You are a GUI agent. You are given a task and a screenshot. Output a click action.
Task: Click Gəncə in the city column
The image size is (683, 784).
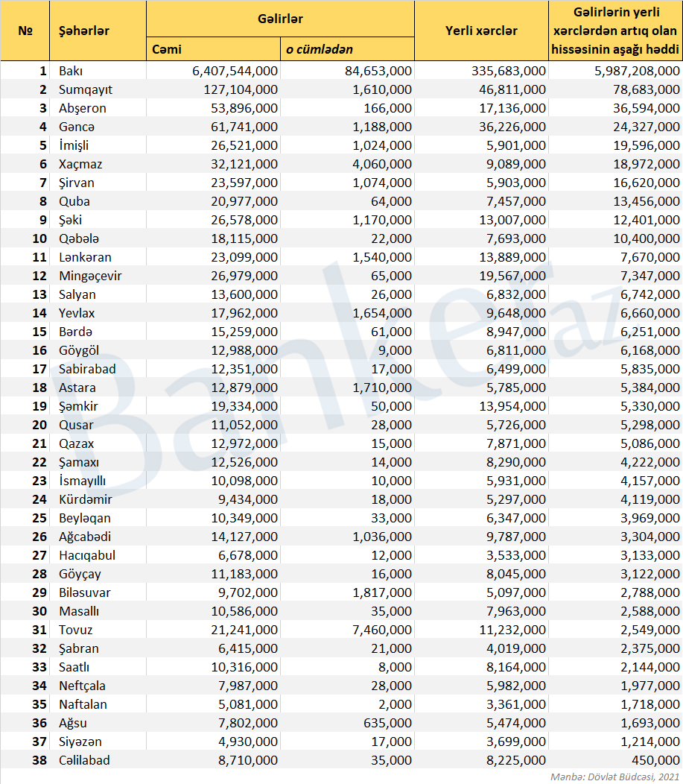pos(77,127)
